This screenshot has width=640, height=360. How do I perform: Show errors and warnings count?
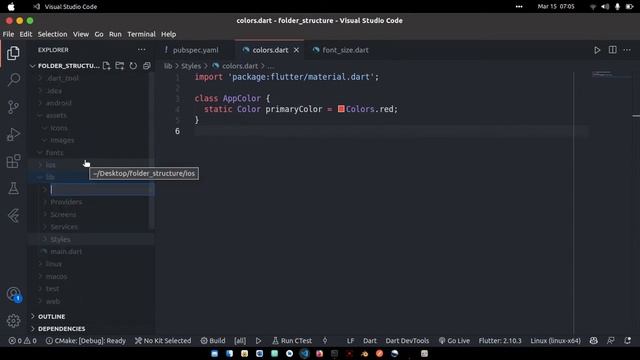(22, 340)
